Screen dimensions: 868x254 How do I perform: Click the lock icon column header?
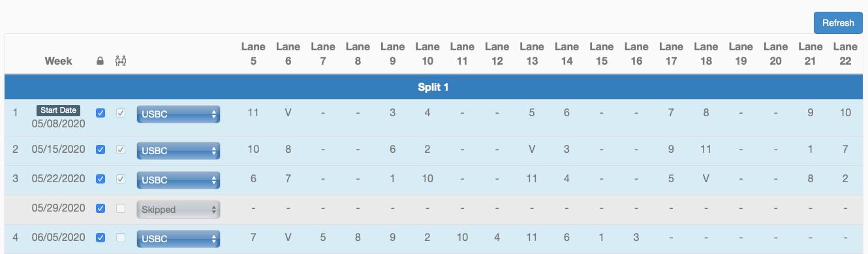pos(100,61)
